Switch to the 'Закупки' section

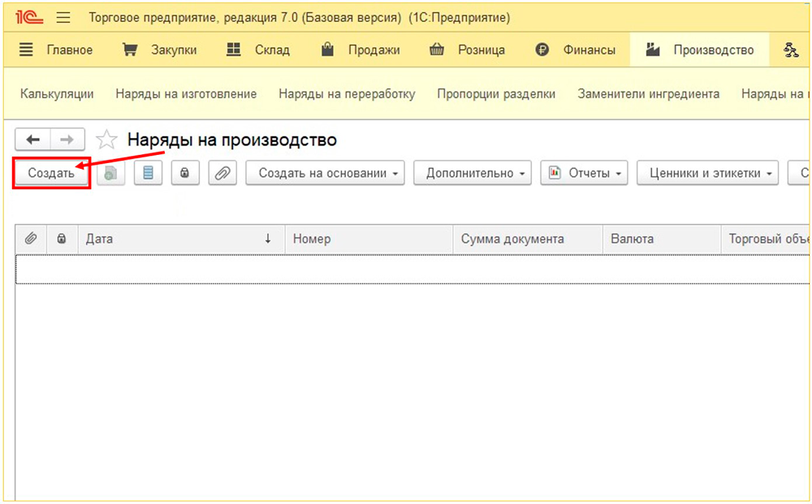[159, 50]
